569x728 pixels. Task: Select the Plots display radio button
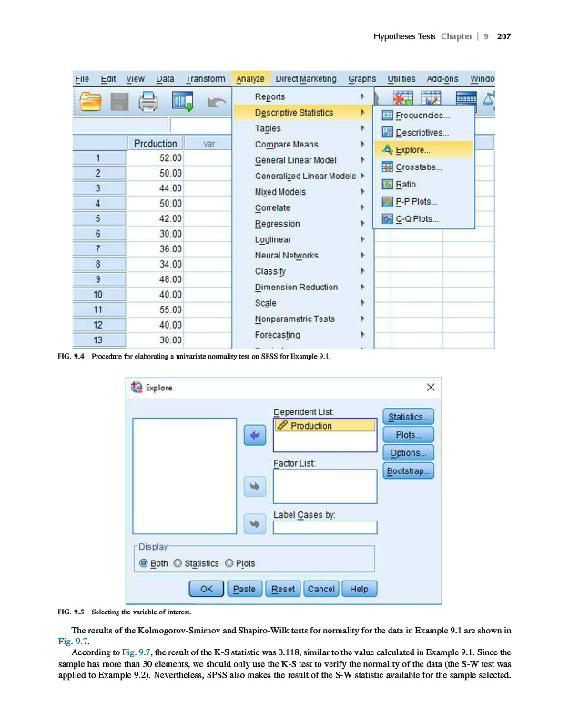click(x=229, y=563)
